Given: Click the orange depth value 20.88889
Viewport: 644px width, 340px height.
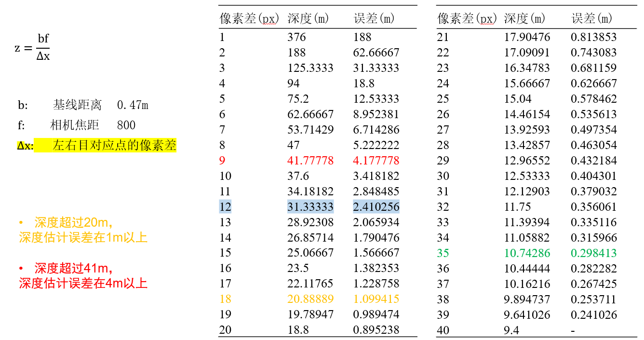Looking at the screenshot, I should coord(310,299).
